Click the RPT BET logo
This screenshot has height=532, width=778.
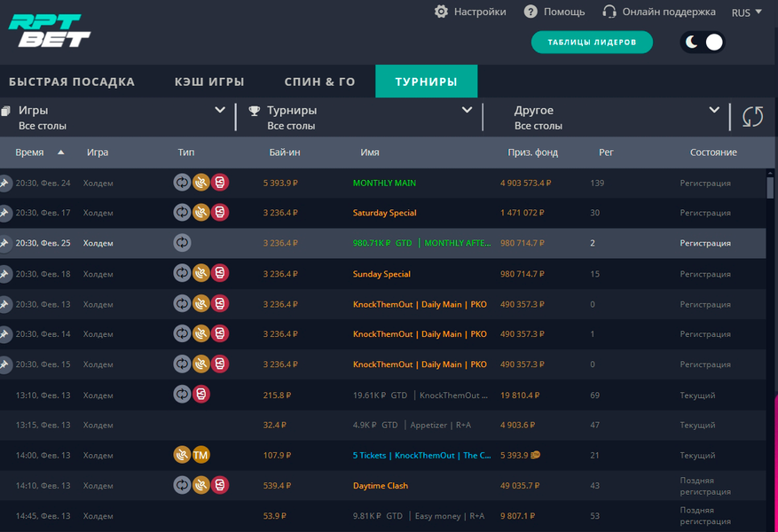[x=49, y=31]
